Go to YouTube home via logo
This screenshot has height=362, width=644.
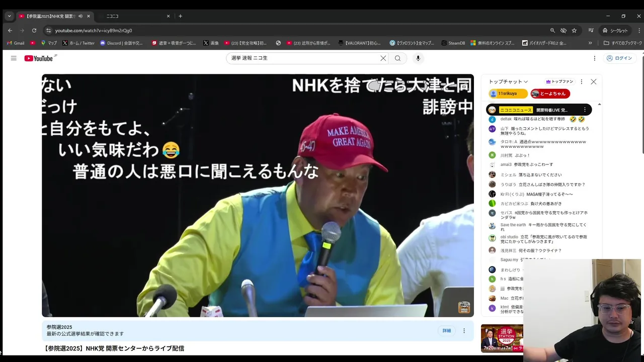39,58
